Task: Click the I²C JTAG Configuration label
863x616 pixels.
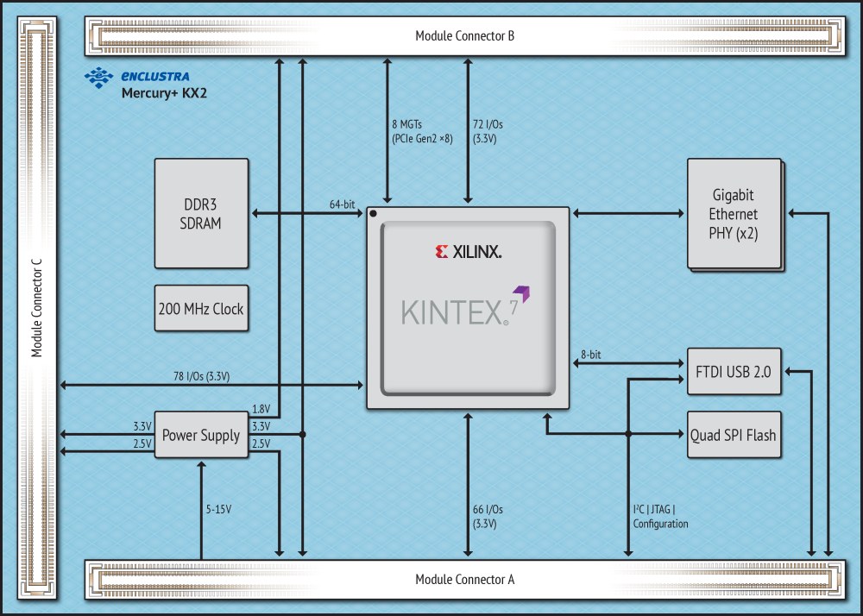Action: pos(660,517)
